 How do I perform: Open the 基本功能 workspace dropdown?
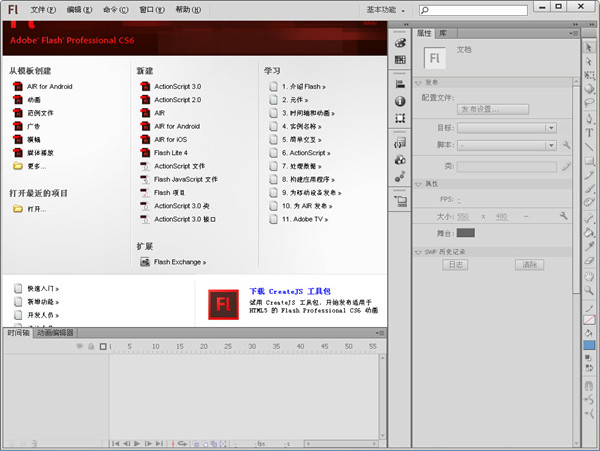click(386, 9)
